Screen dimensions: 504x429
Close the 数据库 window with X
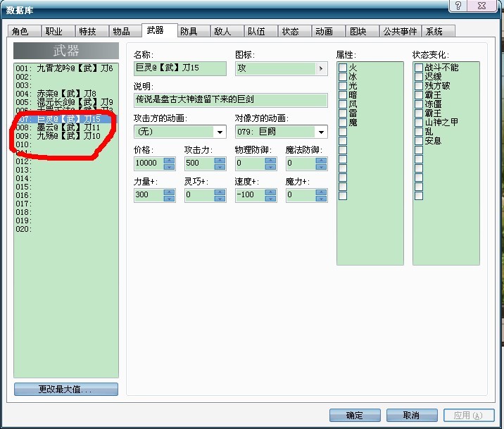pyautogui.click(x=481, y=6)
